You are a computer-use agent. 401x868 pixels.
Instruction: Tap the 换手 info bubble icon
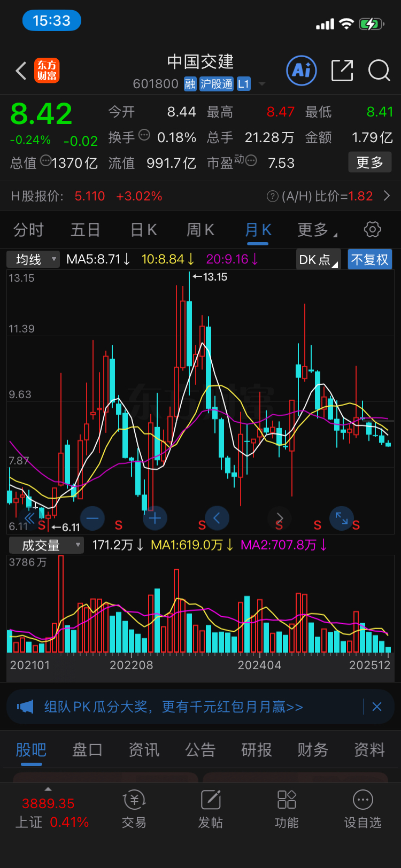pos(144,135)
